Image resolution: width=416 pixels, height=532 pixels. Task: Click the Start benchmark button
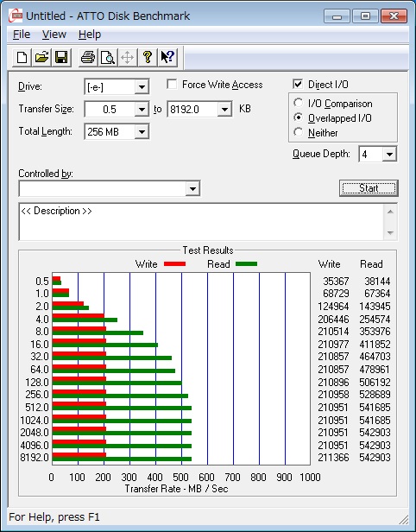[x=369, y=188]
